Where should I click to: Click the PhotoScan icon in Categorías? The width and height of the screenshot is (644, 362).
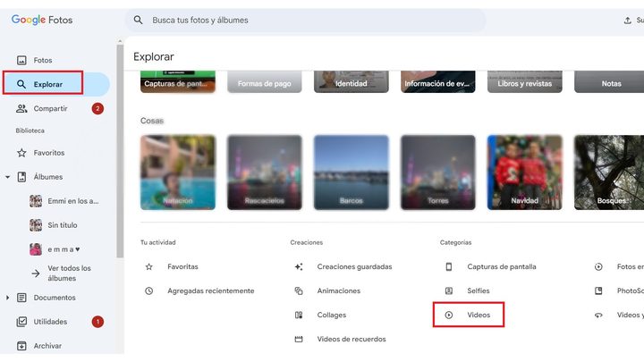pyautogui.click(x=598, y=291)
